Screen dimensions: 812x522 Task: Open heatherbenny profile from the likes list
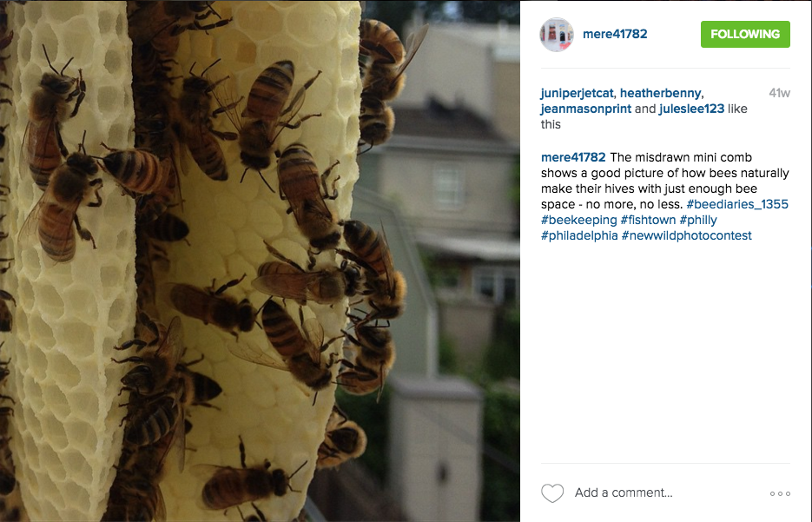[x=661, y=93]
